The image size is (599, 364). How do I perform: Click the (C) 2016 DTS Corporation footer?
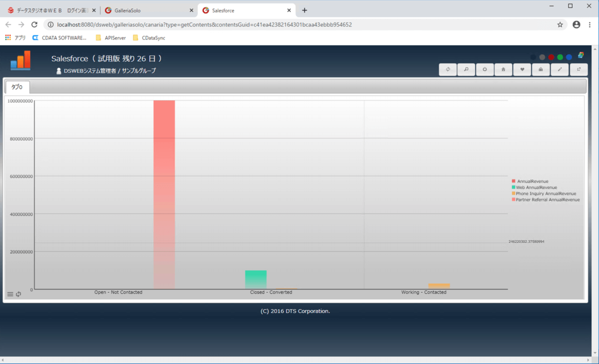295,311
